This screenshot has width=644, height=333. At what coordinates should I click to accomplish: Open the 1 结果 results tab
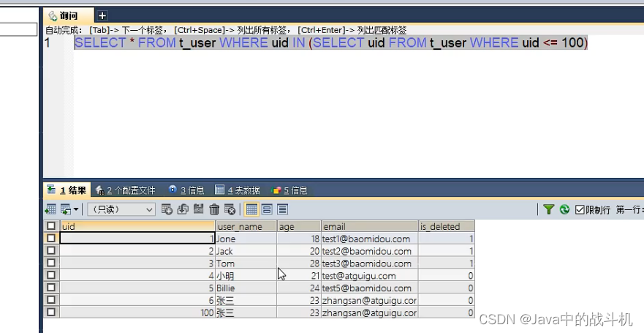click(x=67, y=190)
